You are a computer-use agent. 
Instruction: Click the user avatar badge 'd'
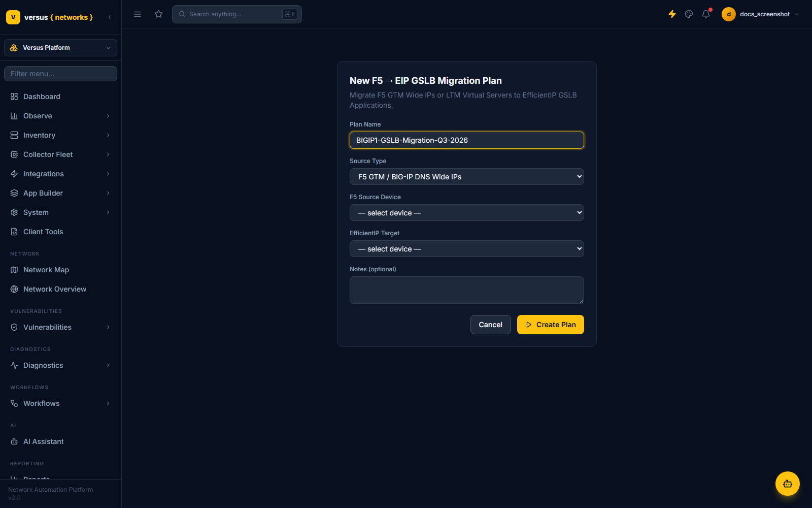[729, 14]
